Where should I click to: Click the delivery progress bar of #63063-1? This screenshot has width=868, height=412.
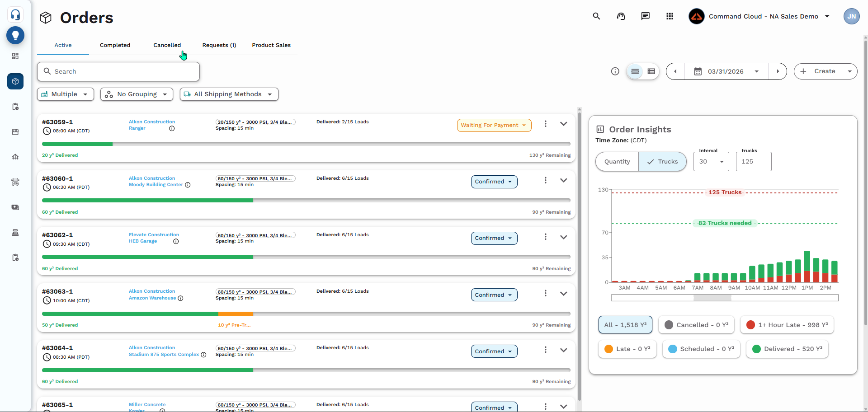pyautogui.click(x=306, y=314)
